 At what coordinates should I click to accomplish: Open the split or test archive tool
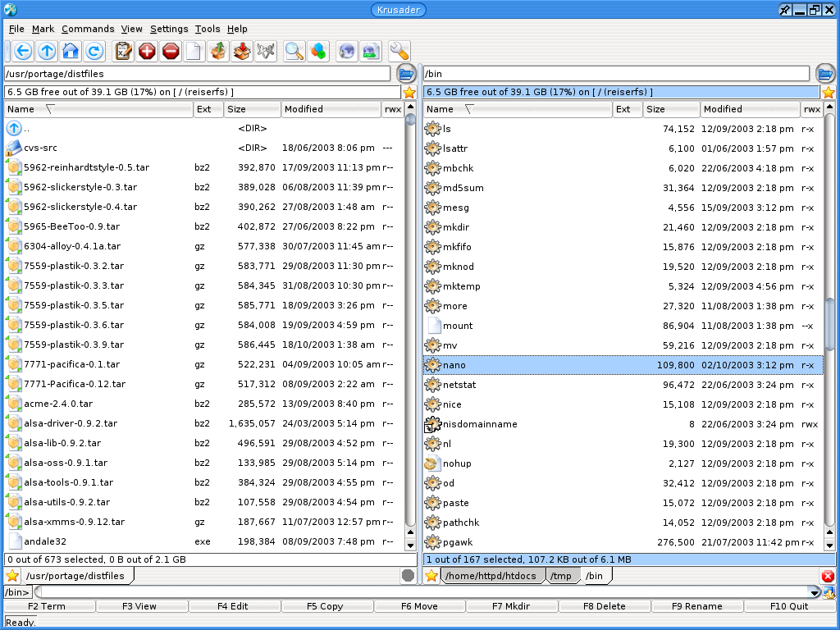266,52
